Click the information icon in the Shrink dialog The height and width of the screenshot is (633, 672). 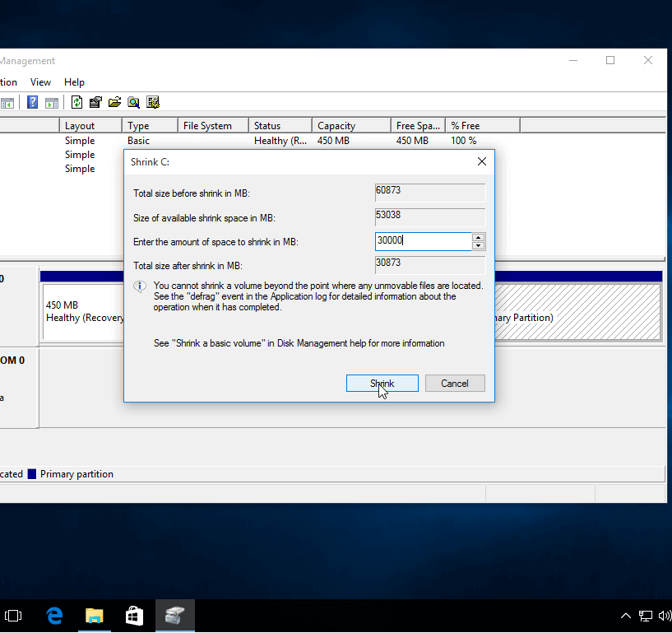tap(139, 287)
